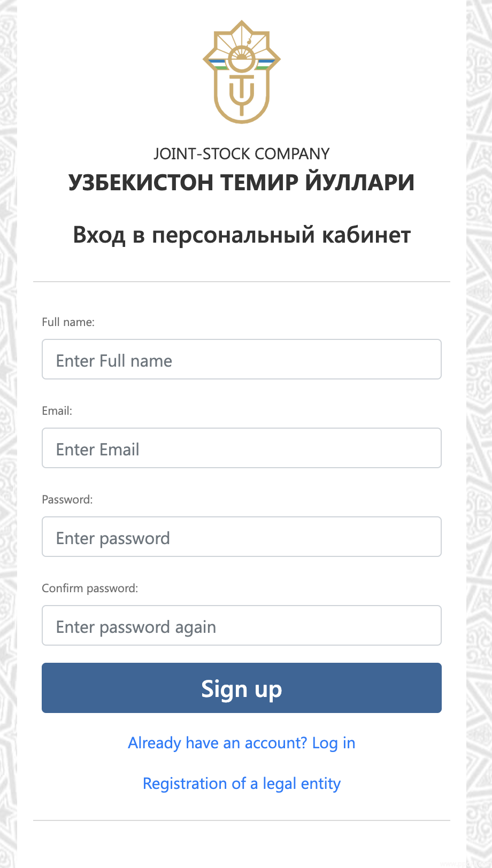Viewport: 492px width, 868px height.
Task: Click the Вход в персональный кабинет heading
Action: pyautogui.click(x=242, y=235)
